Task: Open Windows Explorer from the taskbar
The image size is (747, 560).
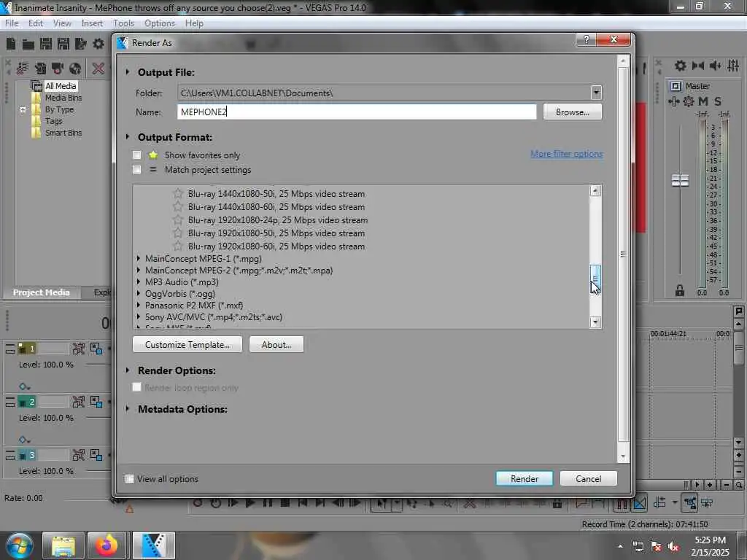Action: (63, 545)
